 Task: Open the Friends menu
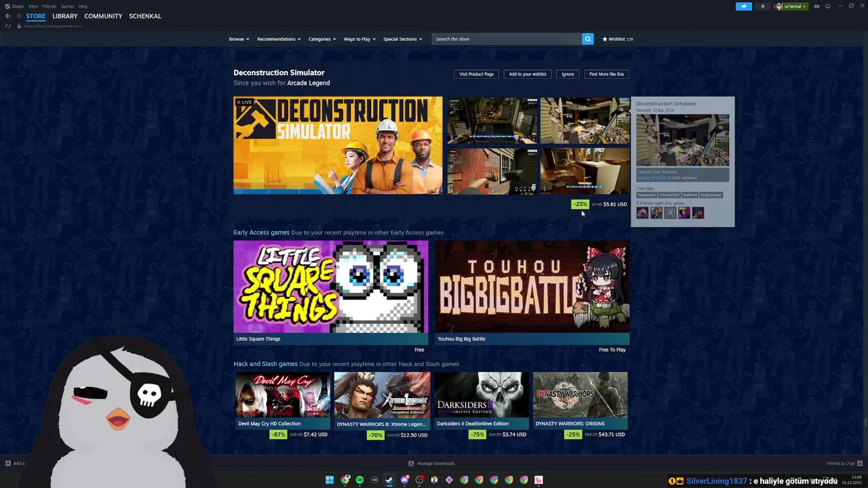[x=50, y=6]
